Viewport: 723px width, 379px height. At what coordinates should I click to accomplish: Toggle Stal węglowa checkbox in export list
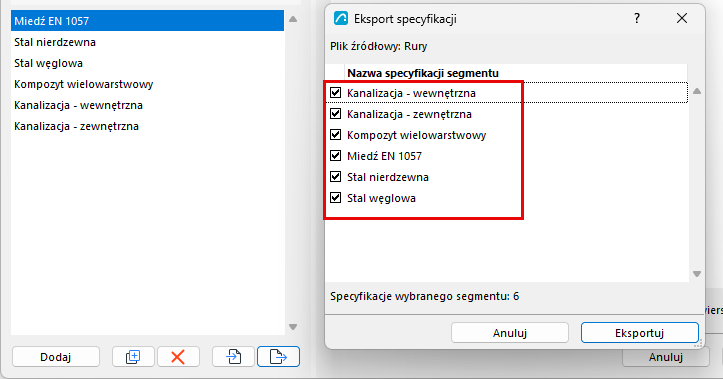336,198
